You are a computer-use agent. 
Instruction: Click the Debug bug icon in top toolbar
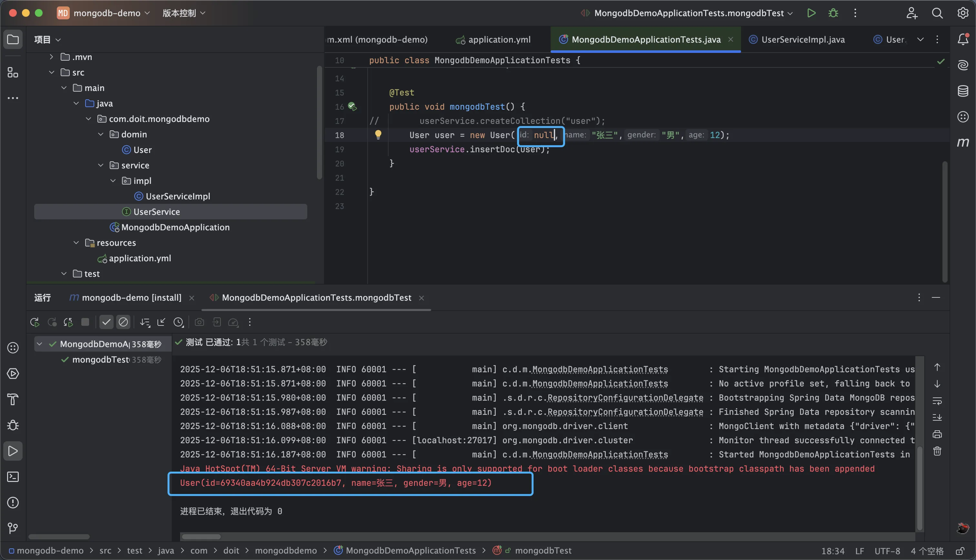point(833,13)
